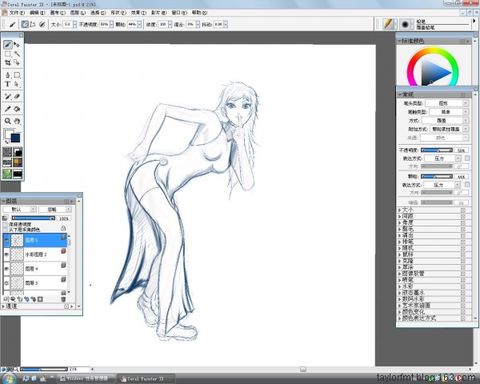Open the brush category pencil icon selector
This screenshot has height=384, width=480.
coord(388,24)
